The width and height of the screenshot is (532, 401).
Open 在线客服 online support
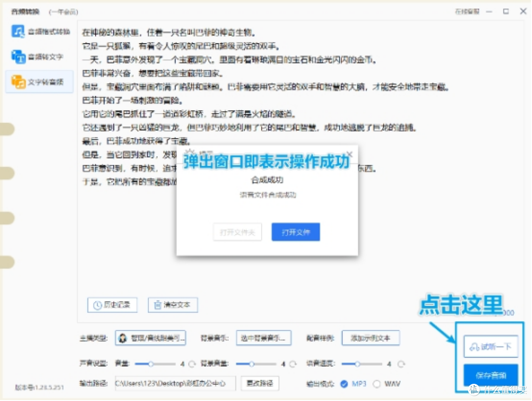[467, 11]
